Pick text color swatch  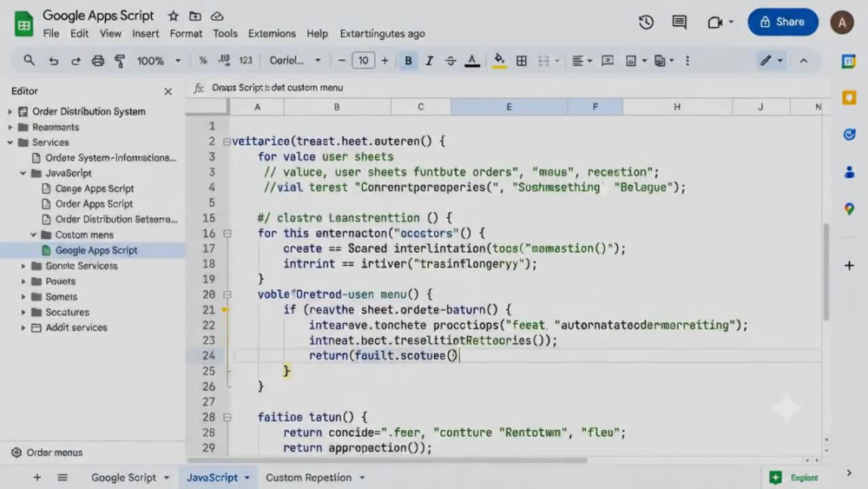click(x=471, y=61)
